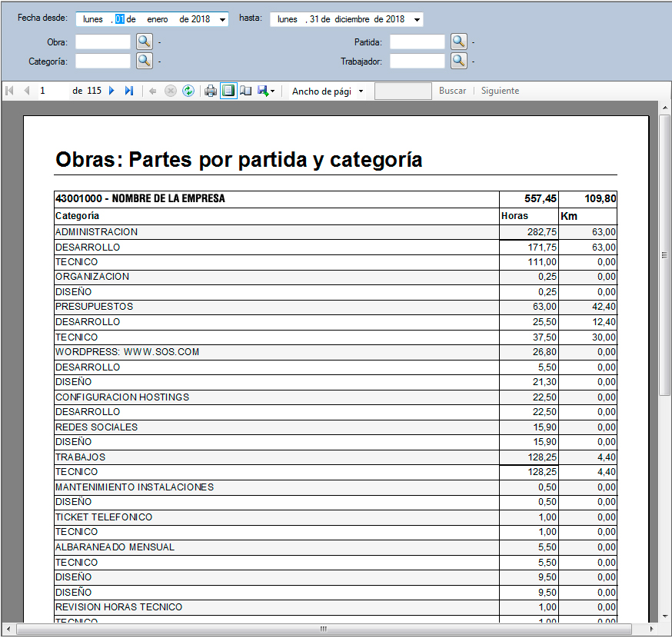Select the day 01 in Fecha desde
Screen dimensions: 672x638
pyautogui.click(x=120, y=19)
